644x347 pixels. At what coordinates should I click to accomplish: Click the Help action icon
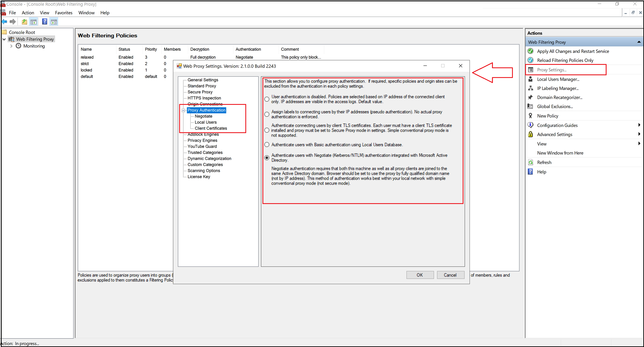(x=531, y=172)
